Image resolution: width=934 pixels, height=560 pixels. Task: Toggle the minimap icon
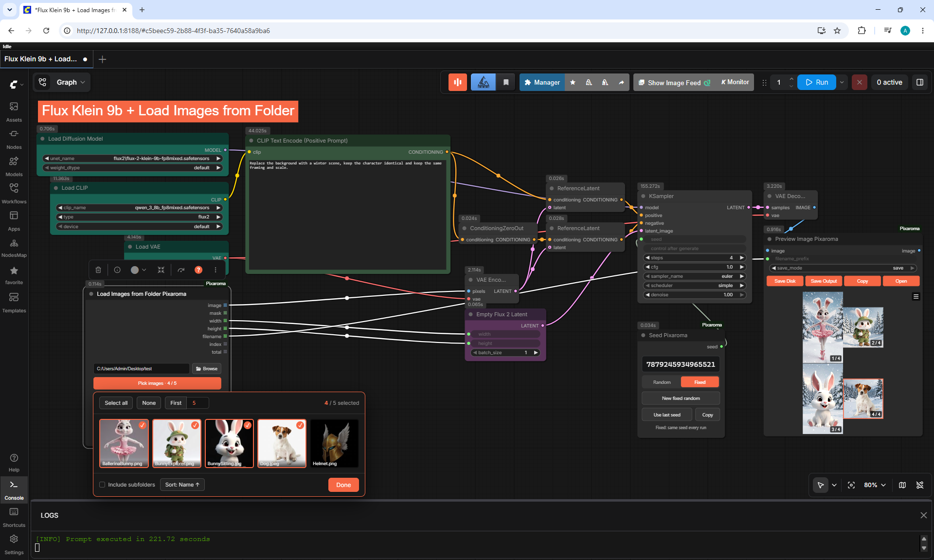(902, 485)
